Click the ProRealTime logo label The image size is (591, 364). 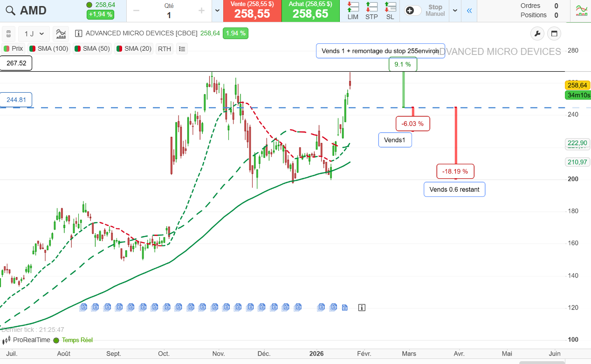27,340
